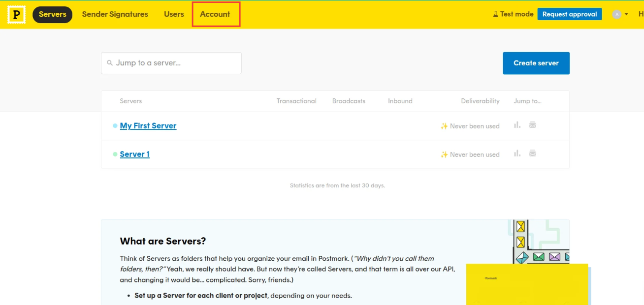Open the Account tab
The height and width of the screenshot is (305, 644).
point(215,14)
